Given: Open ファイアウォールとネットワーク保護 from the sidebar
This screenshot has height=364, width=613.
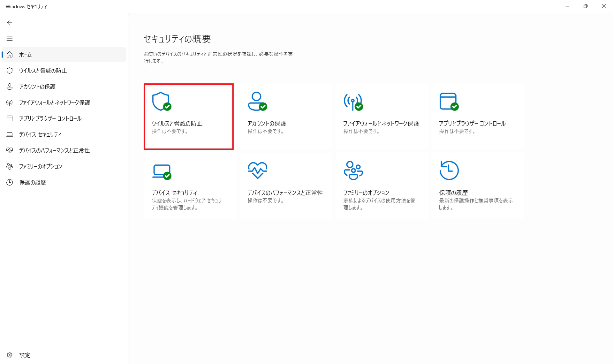Looking at the screenshot, I should 64,102.
